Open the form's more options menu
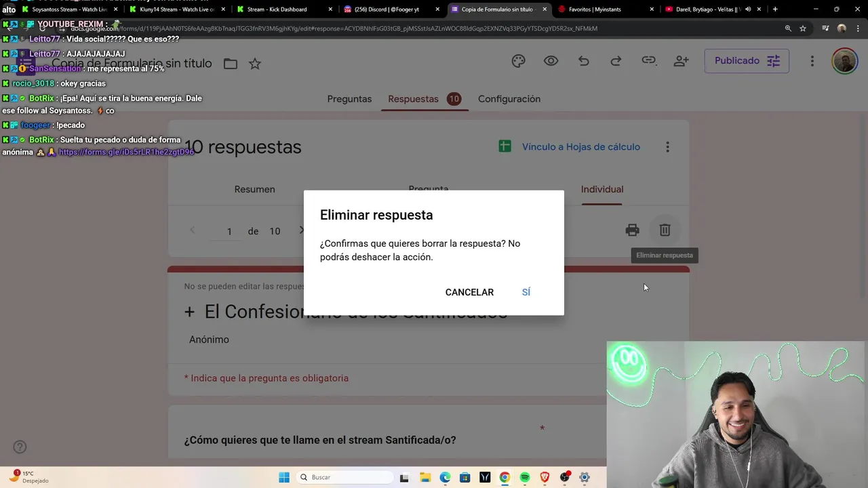This screenshot has height=488, width=868. [x=812, y=61]
